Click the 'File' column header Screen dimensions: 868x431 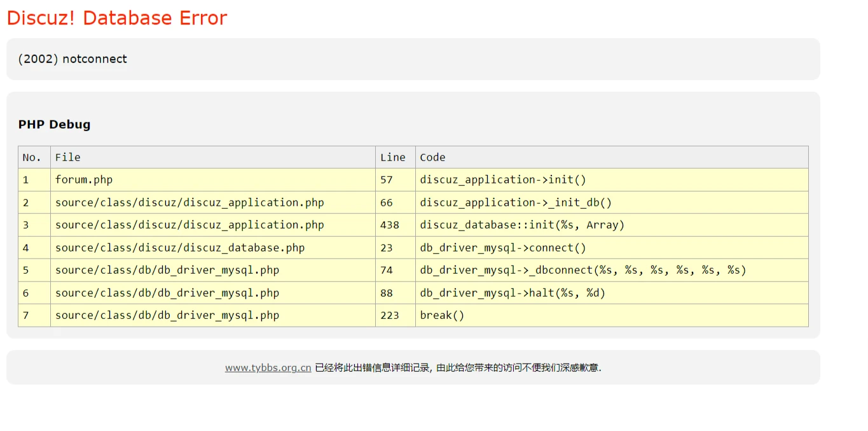(x=213, y=157)
